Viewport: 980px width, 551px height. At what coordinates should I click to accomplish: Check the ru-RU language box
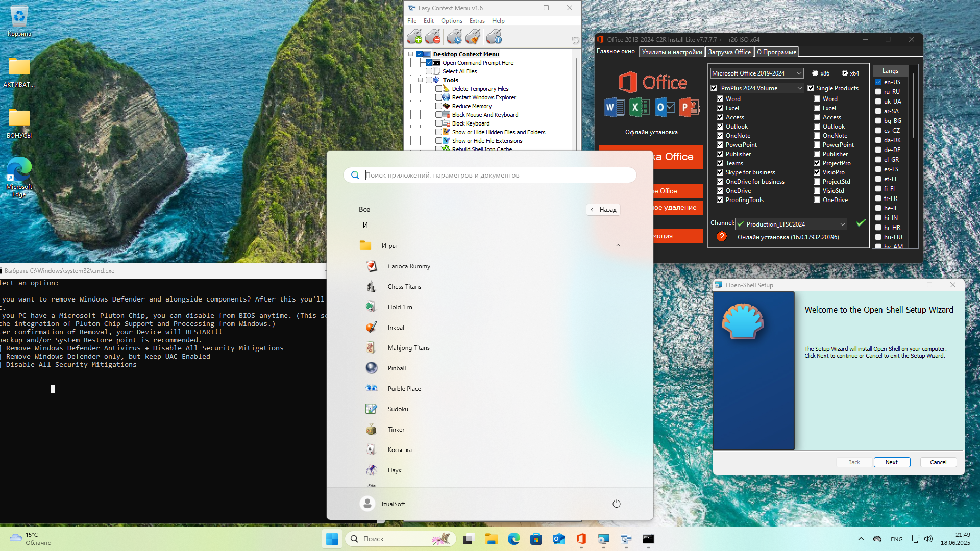pos(878,92)
